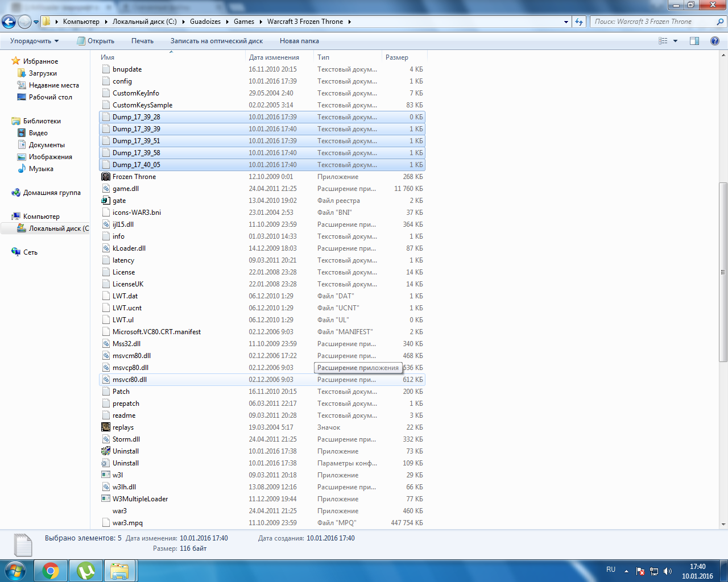Open the Музыка library
The height and width of the screenshot is (582, 728).
pyautogui.click(x=41, y=169)
